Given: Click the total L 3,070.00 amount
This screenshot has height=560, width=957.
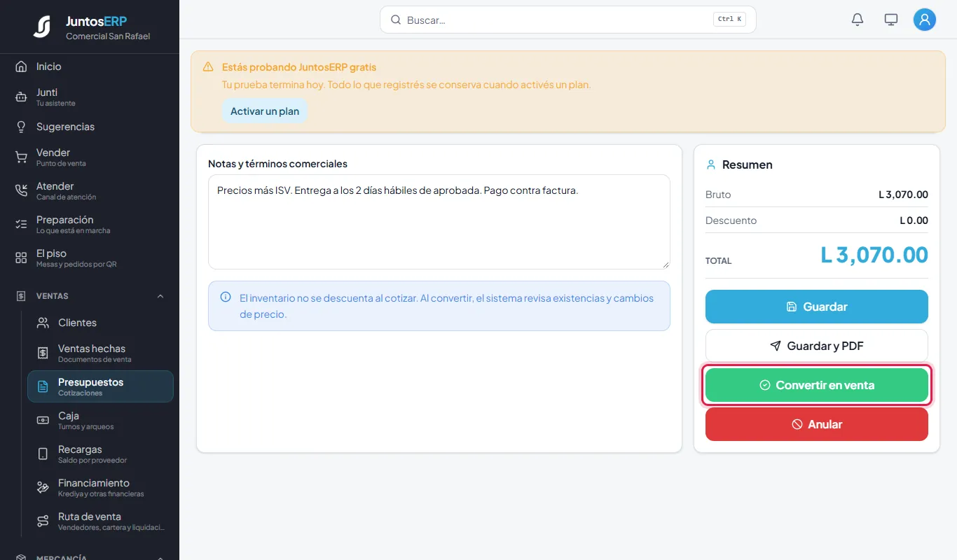Looking at the screenshot, I should click(874, 255).
